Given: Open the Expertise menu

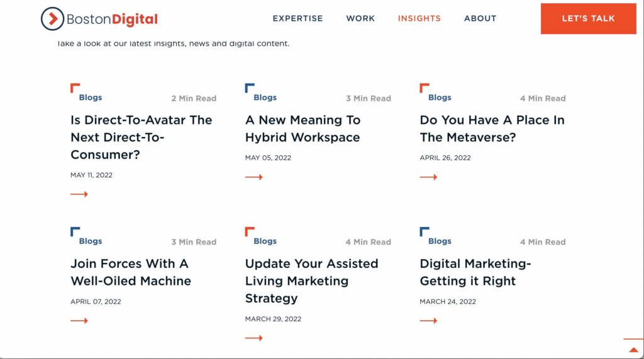Looking at the screenshot, I should pyautogui.click(x=297, y=18).
